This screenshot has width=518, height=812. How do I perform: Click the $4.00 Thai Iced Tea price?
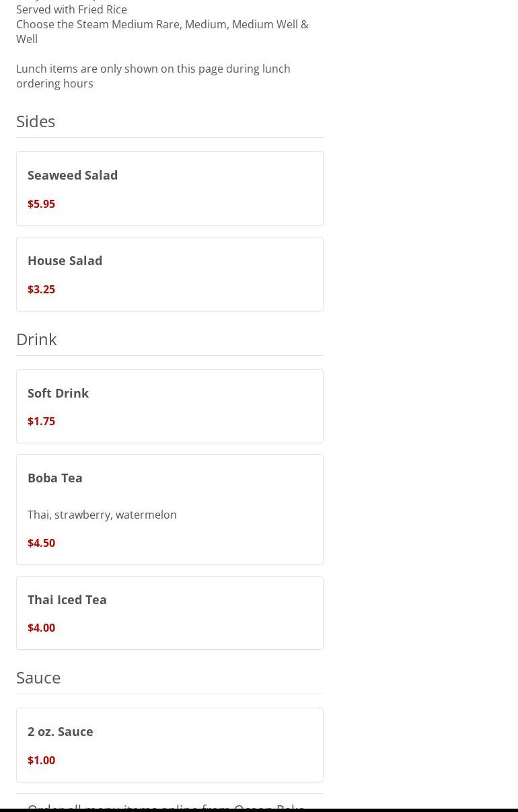click(x=41, y=628)
